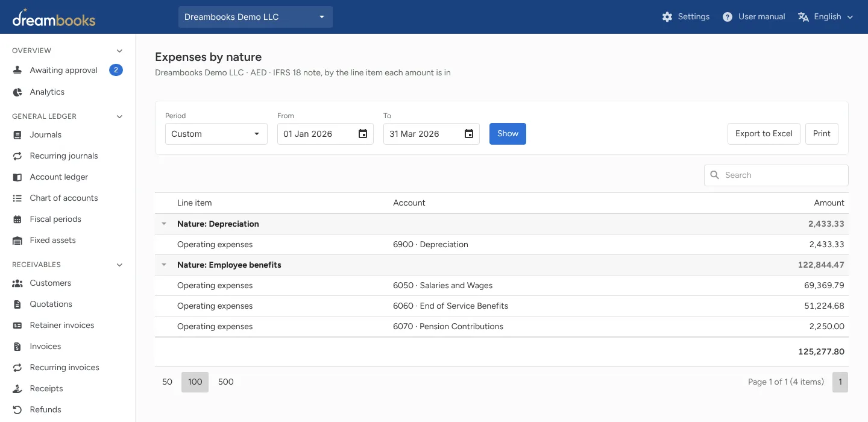Click the Customers people icon
This screenshot has height=422, width=868.
point(17,283)
